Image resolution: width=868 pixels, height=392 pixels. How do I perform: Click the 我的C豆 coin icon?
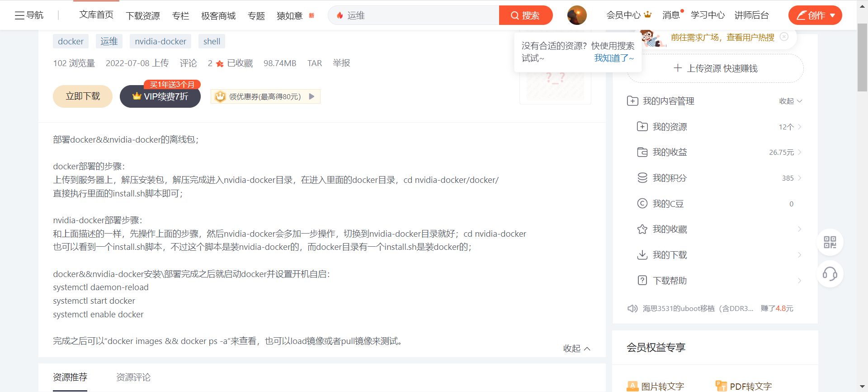click(x=642, y=204)
